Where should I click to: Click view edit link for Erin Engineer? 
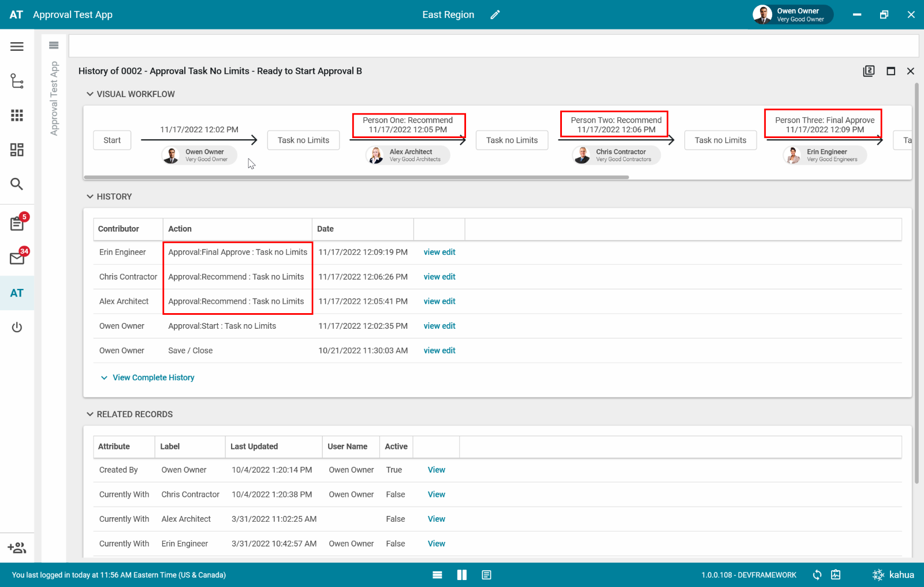(x=439, y=252)
